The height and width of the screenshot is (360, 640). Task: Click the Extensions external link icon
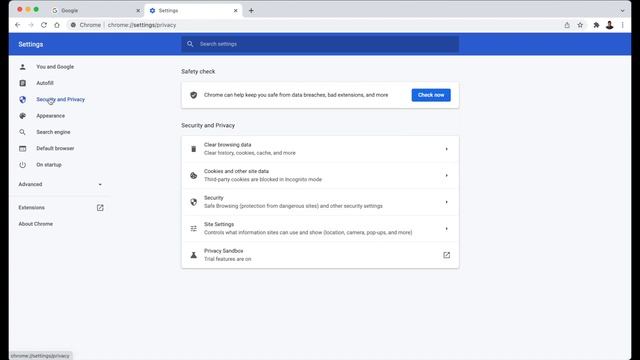[x=100, y=207]
